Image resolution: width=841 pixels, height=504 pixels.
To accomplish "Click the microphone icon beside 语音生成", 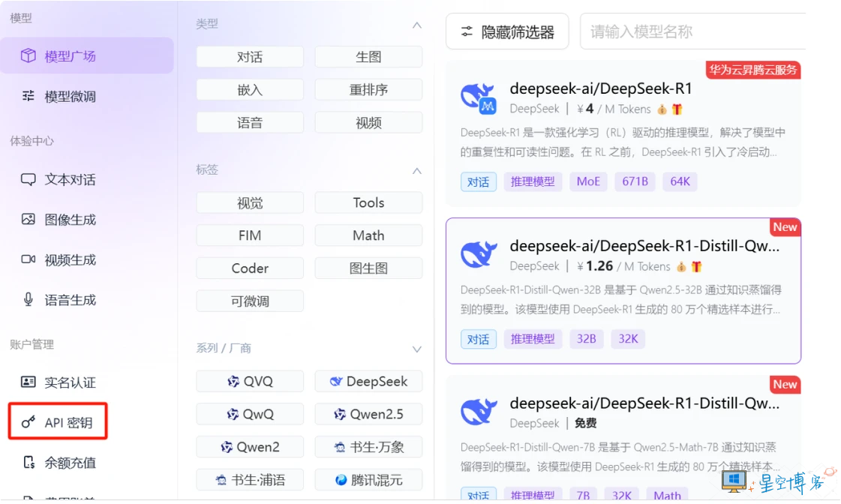I will [28, 300].
